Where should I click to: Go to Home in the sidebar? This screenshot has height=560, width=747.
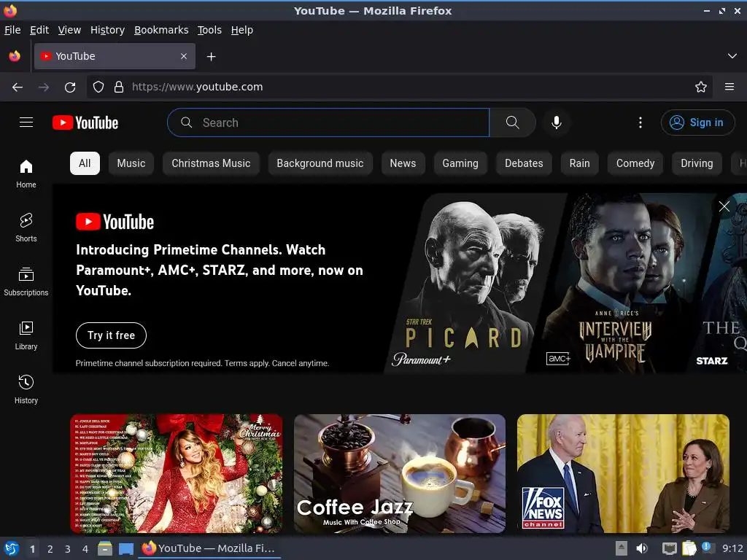pos(26,174)
